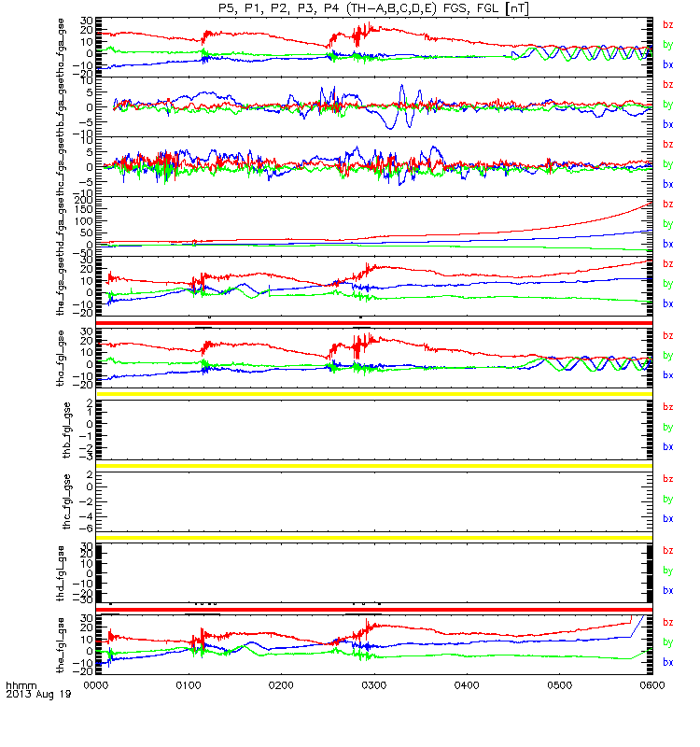Click the 200 y-axis tick value
700x747 pixels.
pos(83,201)
